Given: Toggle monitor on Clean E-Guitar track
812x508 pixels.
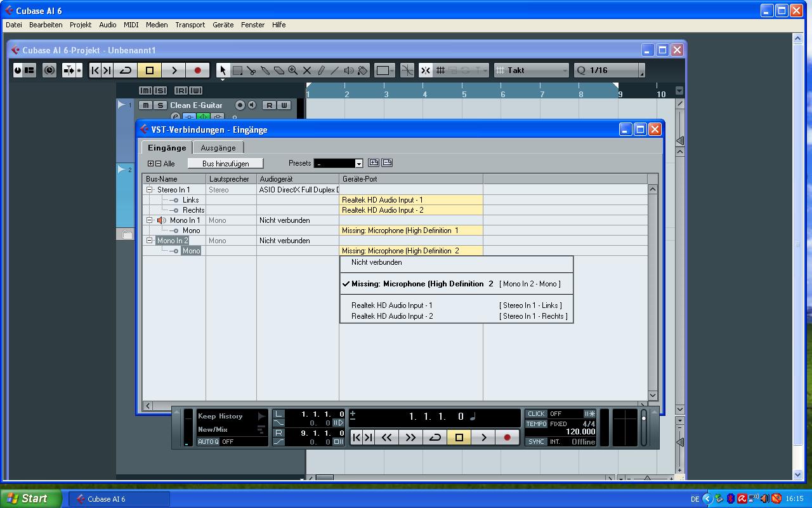Looking at the screenshot, I should (252, 105).
